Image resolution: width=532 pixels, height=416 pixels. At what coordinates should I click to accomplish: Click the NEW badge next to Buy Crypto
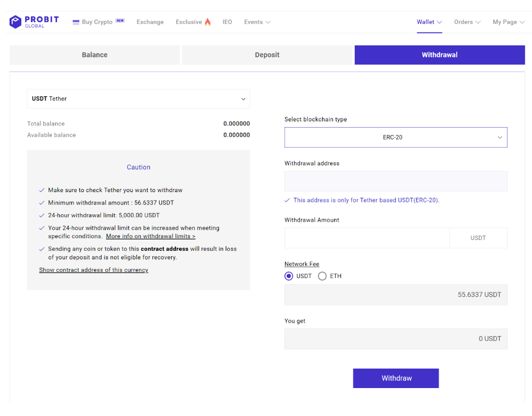(120, 21)
